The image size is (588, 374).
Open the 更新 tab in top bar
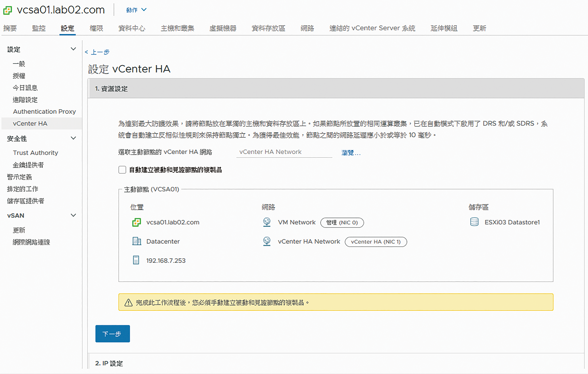coord(479,28)
